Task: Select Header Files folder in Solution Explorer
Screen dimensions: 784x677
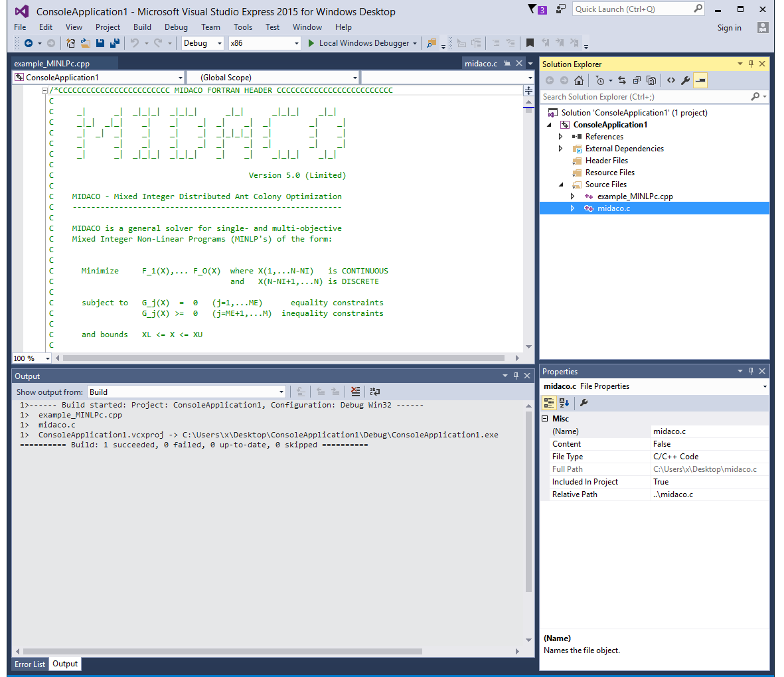Action: click(x=607, y=161)
